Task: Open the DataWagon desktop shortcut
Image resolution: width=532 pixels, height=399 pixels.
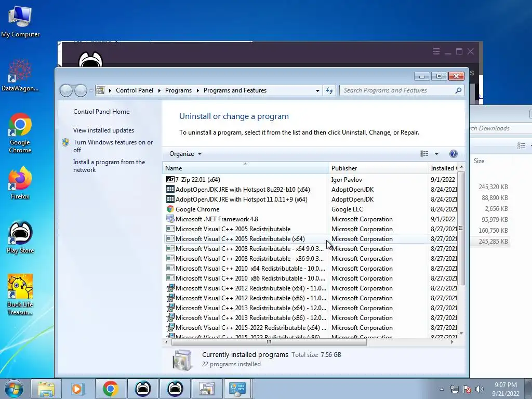Action: (x=20, y=75)
